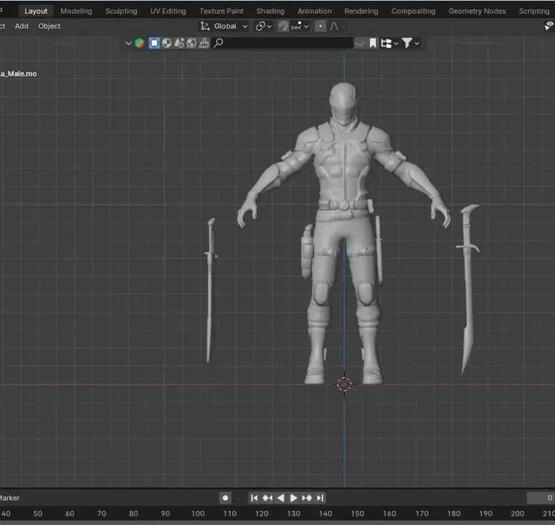Switch to the Sculpting workspace tab

(121, 11)
